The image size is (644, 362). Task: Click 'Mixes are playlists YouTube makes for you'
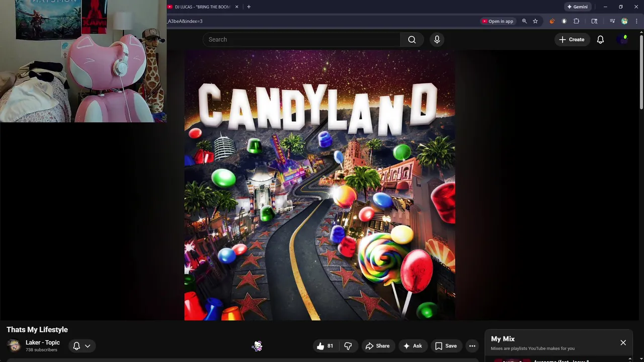(x=533, y=348)
